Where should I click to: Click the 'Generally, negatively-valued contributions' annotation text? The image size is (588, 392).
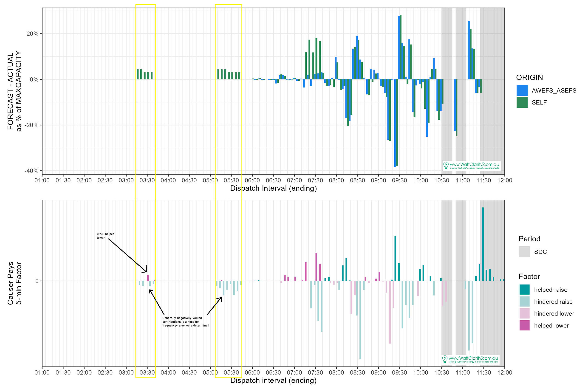point(186,322)
